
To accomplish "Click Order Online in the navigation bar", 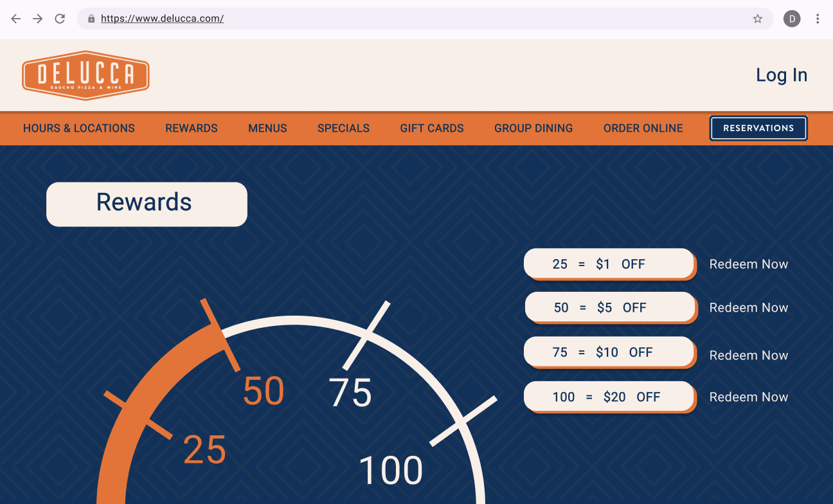I will pyautogui.click(x=643, y=128).
